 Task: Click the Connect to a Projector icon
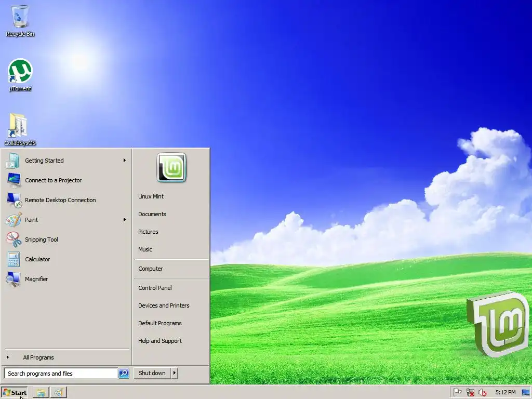click(14, 180)
